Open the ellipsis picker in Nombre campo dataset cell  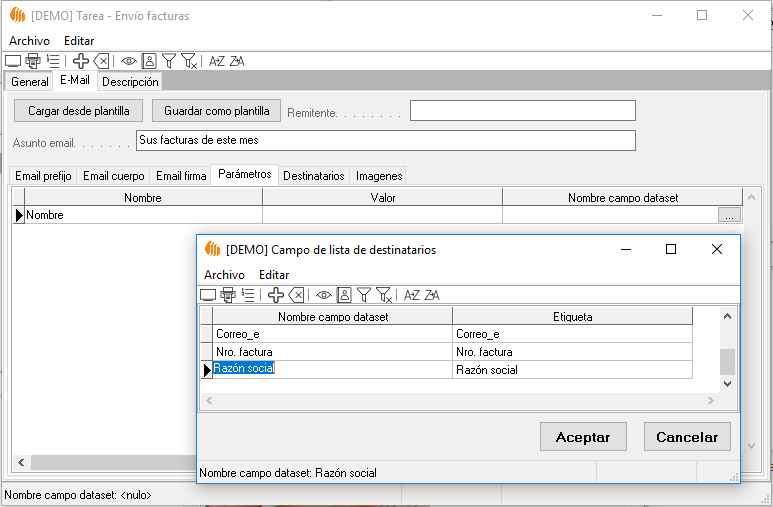(x=730, y=215)
